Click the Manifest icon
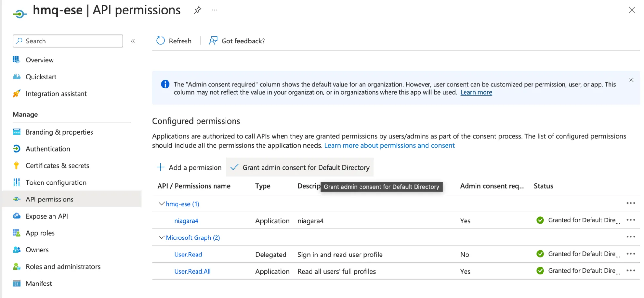The height and width of the screenshot is (298, 644). (x=16, y=283)
